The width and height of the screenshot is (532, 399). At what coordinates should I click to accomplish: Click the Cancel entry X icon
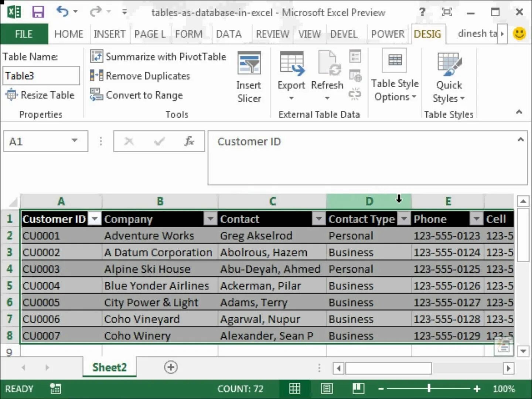[129, 141]
